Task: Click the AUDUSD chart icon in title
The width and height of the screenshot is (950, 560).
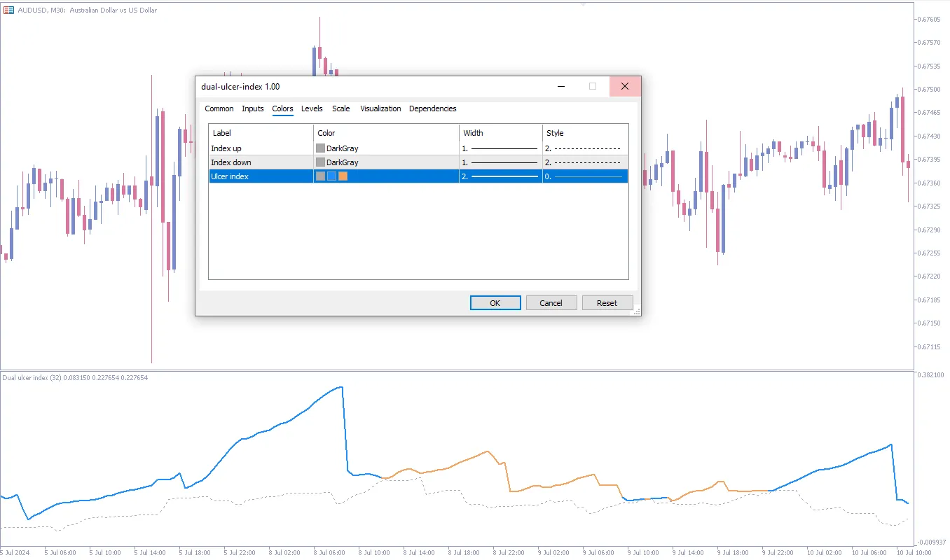Action: tap(8, 10)
